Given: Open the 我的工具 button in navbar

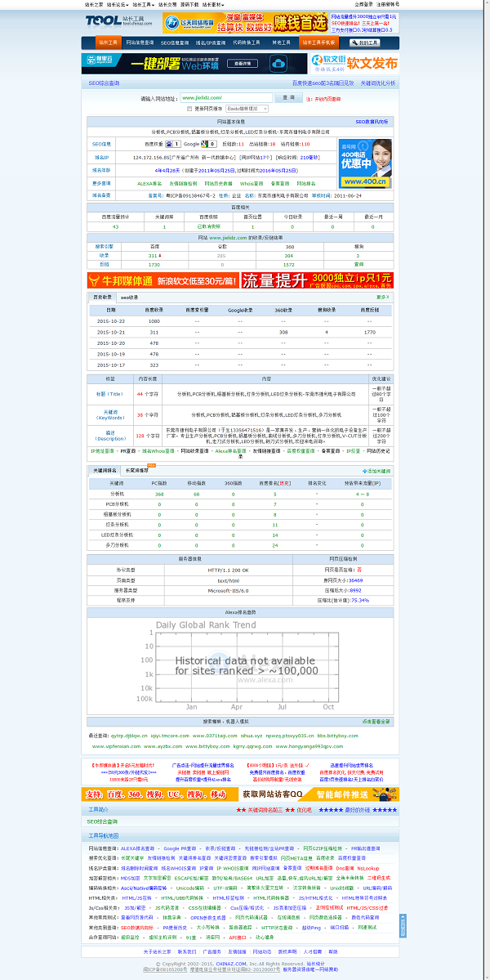Looking at the screenshot, I should [365, 43].
